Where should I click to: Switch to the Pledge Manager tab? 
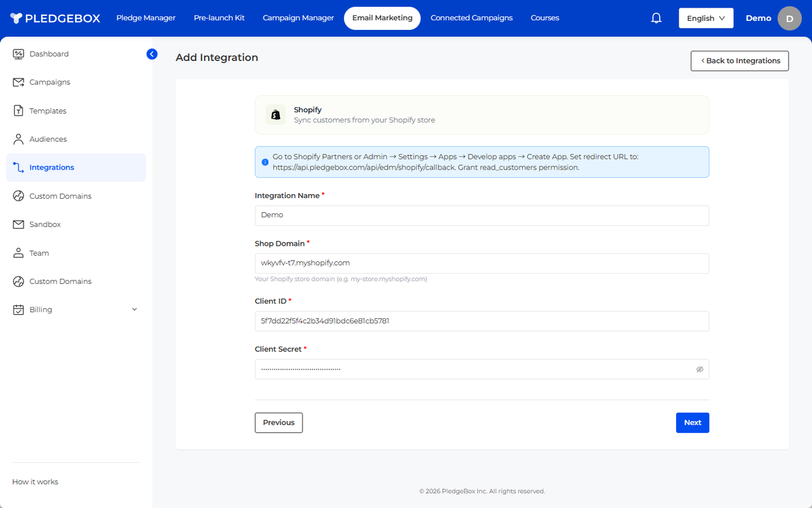click(x=146, y=18)
